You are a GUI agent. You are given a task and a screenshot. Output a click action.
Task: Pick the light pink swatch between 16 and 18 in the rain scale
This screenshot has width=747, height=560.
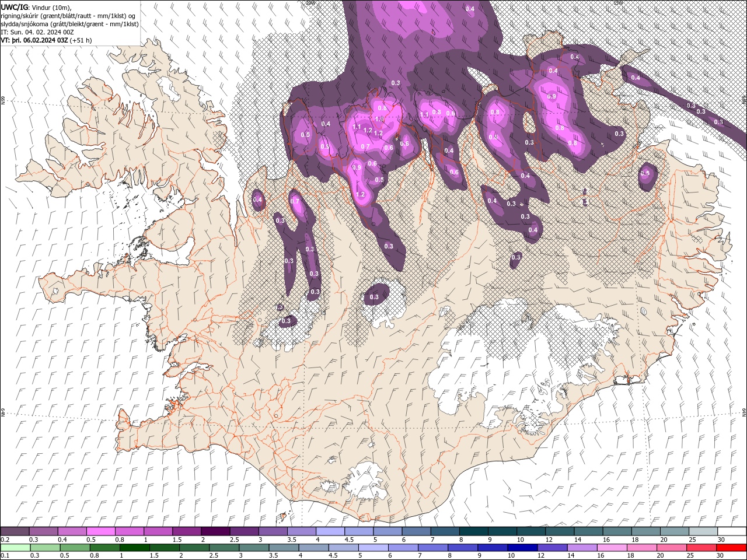pyautogui.click(x=612, y=547)
